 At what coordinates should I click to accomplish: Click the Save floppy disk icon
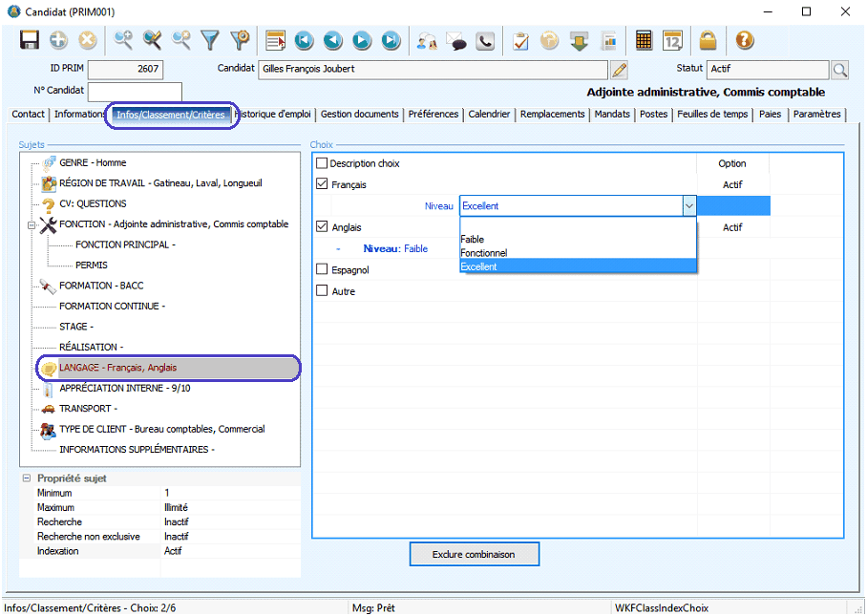point(30,40)
